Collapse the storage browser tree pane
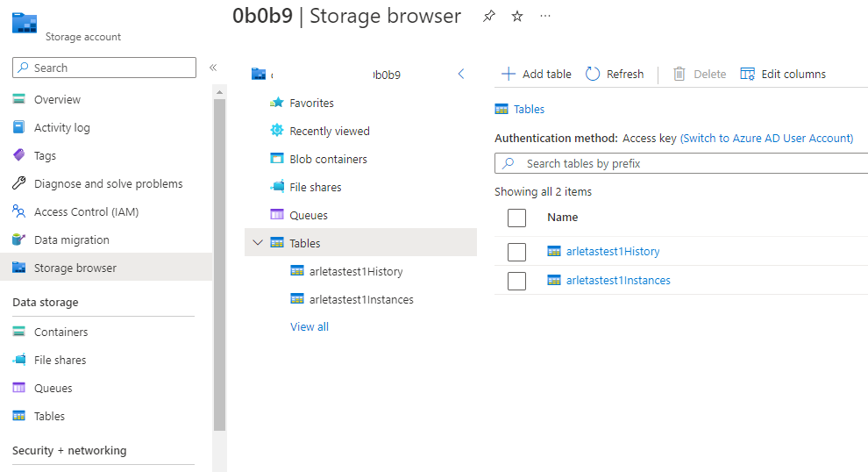 point(461,74)
